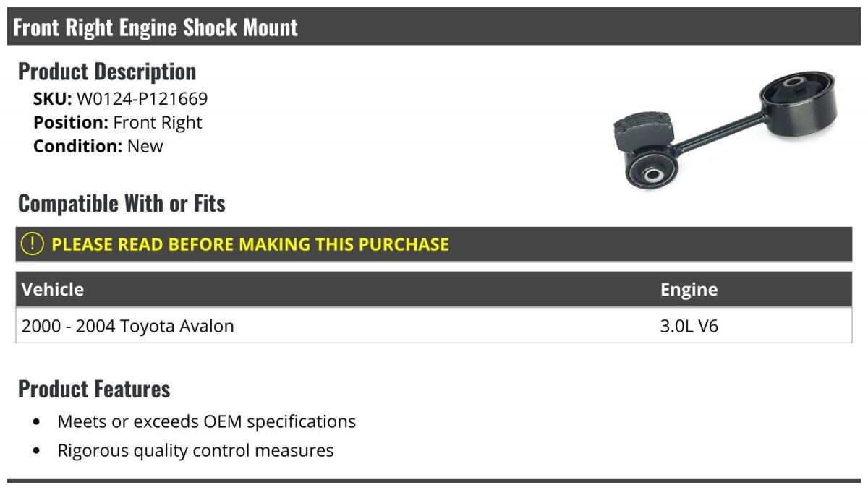868x490 pixels.
Task: Click the "Engine" column header
Action: coord(689,290)
